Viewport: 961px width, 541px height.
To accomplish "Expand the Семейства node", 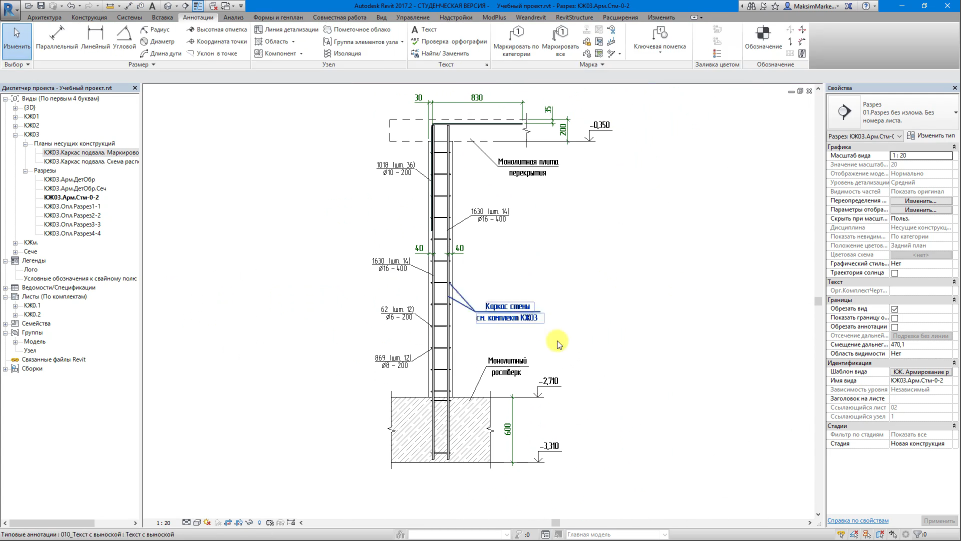I will [x=6, y=323].
